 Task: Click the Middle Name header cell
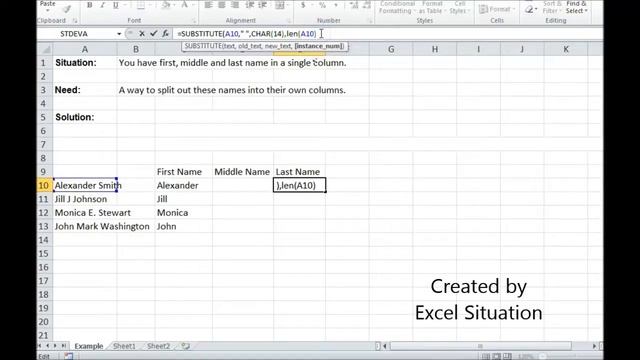[242, 172]
